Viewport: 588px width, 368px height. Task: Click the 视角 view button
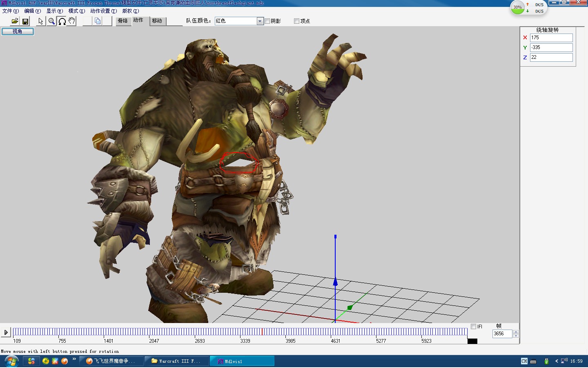click(x=18, y=31)
